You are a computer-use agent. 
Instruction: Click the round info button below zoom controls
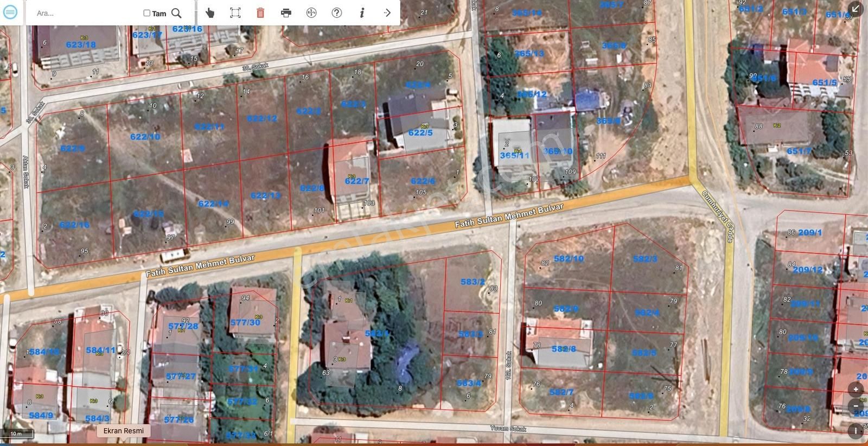pos(856,431)
